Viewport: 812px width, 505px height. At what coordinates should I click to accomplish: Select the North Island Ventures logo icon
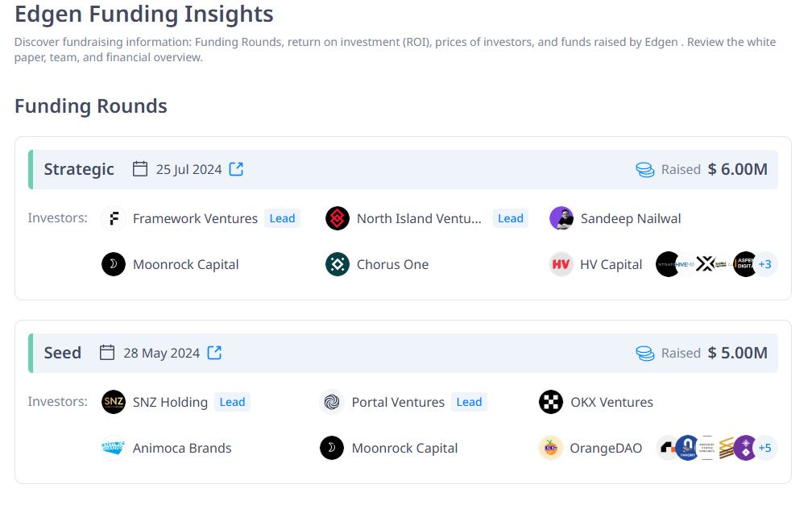tap(337, 217)
